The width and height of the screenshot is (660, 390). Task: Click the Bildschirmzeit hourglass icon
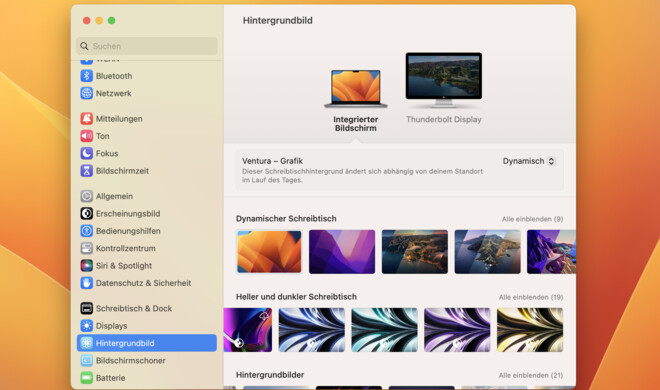(x=86, y=171)
